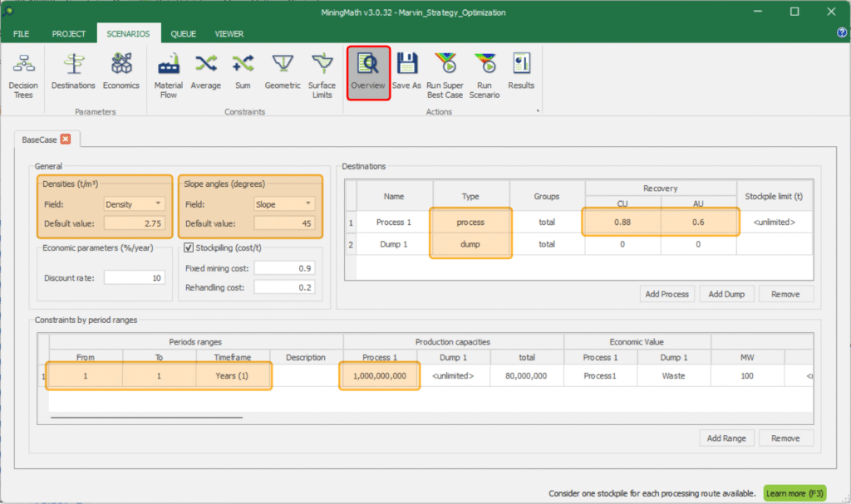Click the Discount rate input field
Image resolution: width=851 pixels, height=504 pixels.
[135, 277]
